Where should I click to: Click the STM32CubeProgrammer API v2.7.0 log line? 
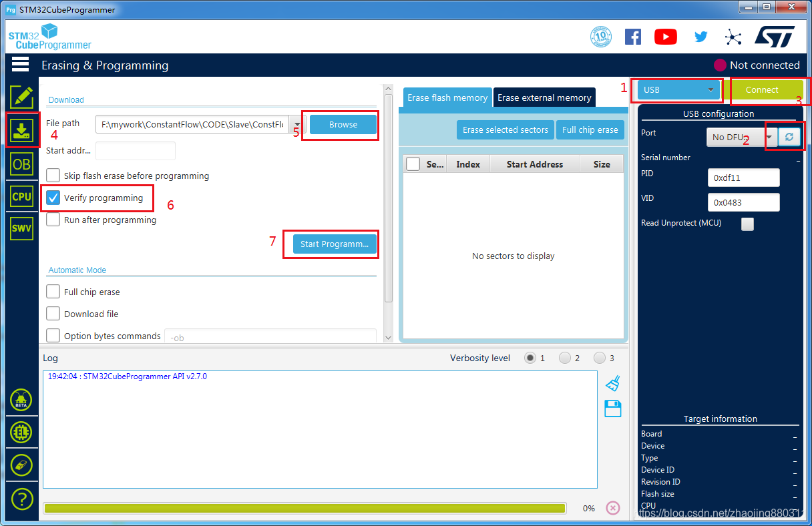pos(127,376)
